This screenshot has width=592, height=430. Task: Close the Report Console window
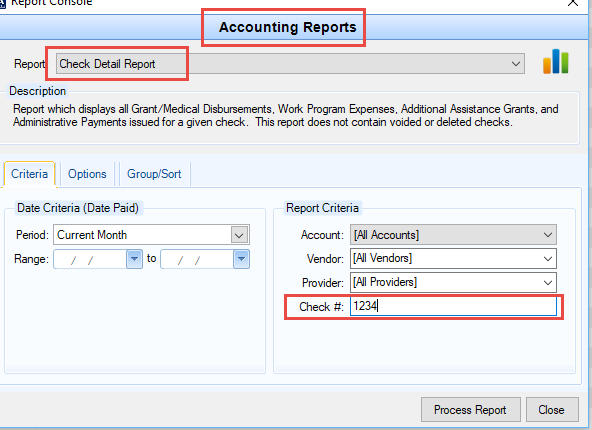(x=572, y=3)
